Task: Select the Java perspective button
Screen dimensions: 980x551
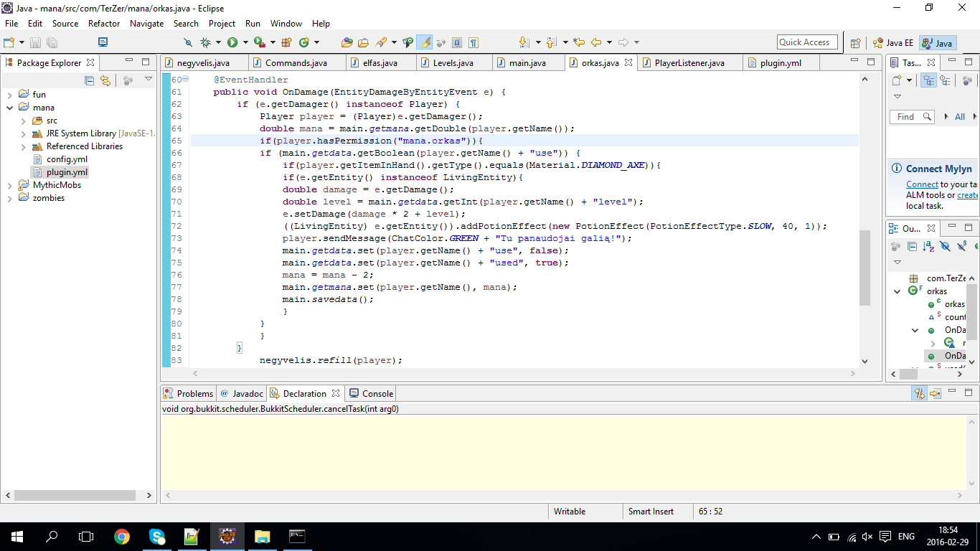Action: click(938, 42)
